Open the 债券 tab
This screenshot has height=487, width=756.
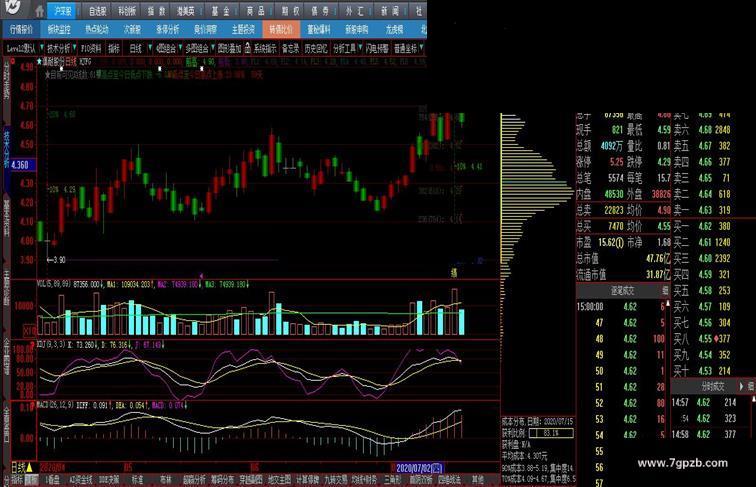pyautogui.click(x=321, y=11)
